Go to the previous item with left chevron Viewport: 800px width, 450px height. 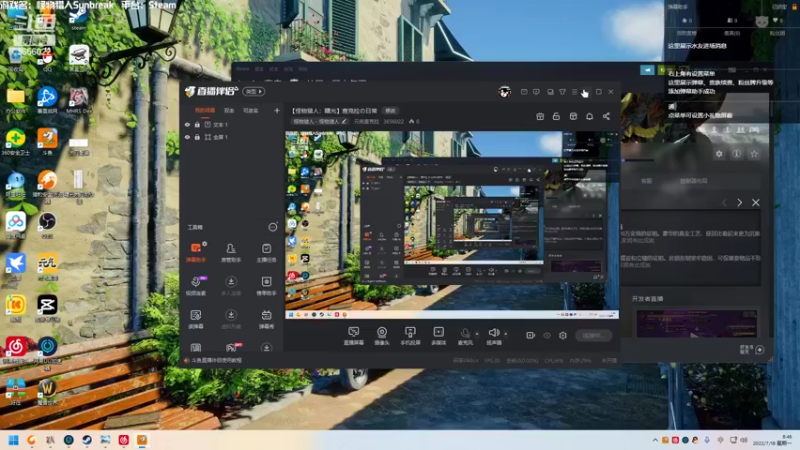click(724, 203)
